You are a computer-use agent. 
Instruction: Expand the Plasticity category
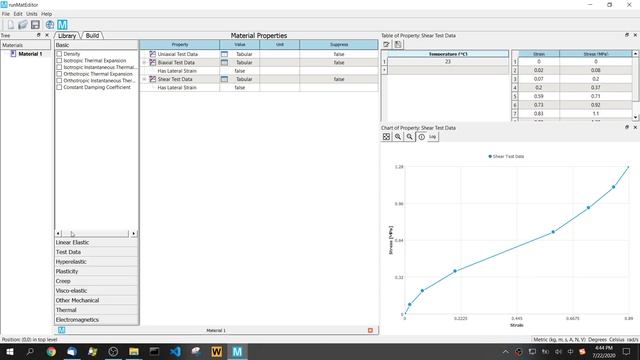[96, 271]
